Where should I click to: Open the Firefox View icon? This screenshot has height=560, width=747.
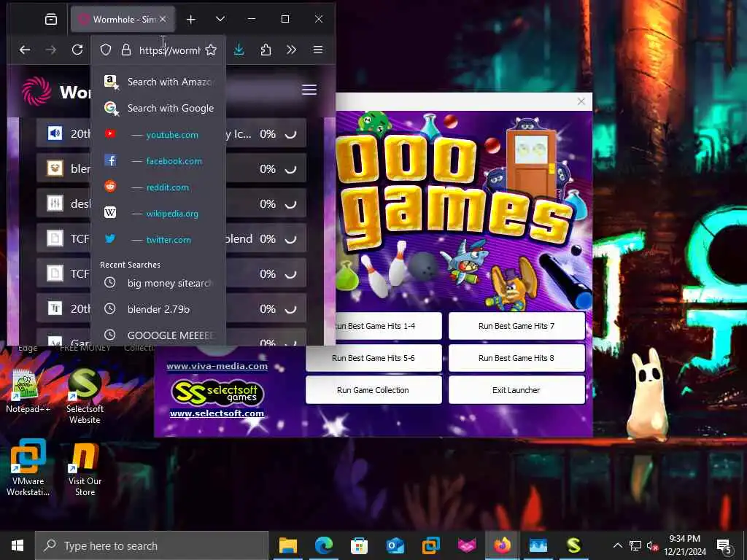click(x=51, y=19)
